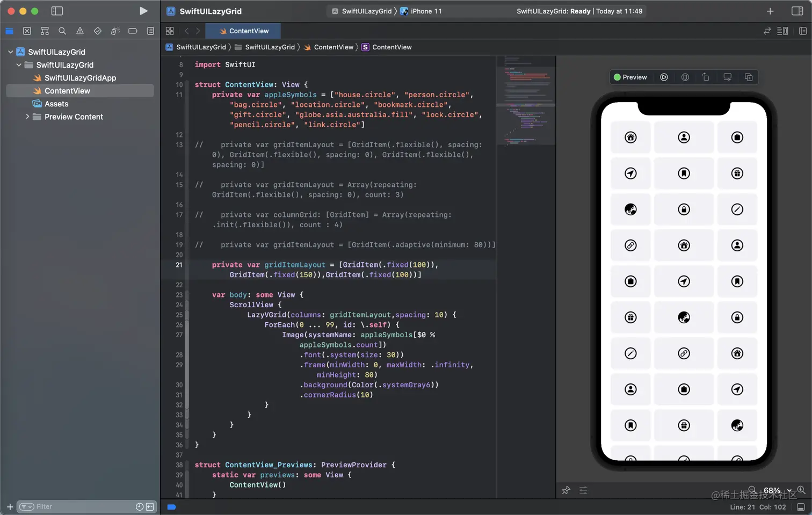Image resolution: width=812 pixels, height=515 pixels.
Task: Open preview device settings
Action: pos(728,77)
